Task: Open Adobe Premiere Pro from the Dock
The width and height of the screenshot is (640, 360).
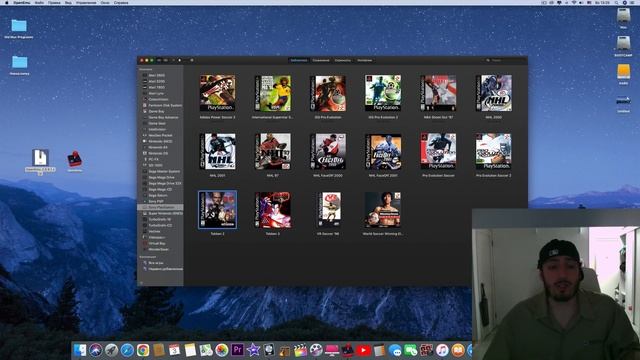Action: coord(238,350)
